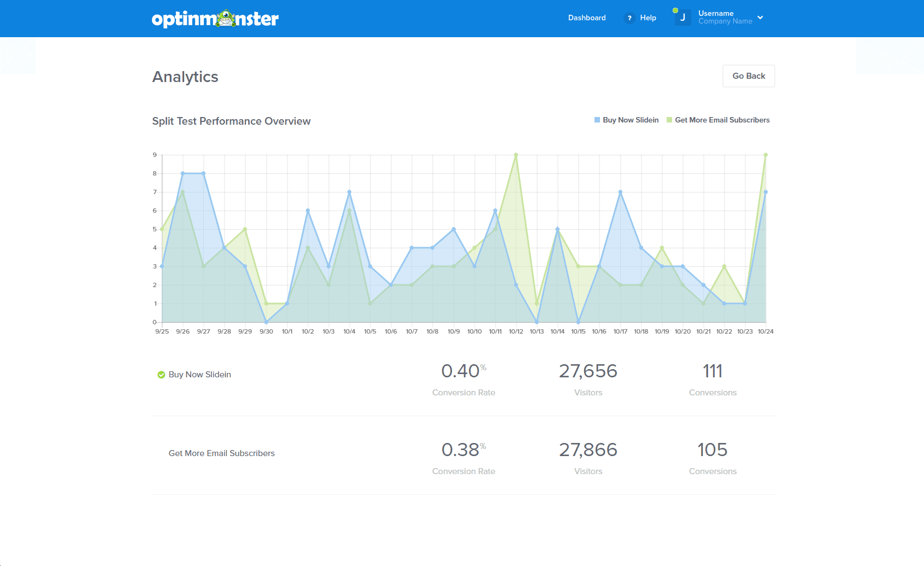
Task: Click the green Get More Email Subscribers legend square
Action: [x=669, y=120]
